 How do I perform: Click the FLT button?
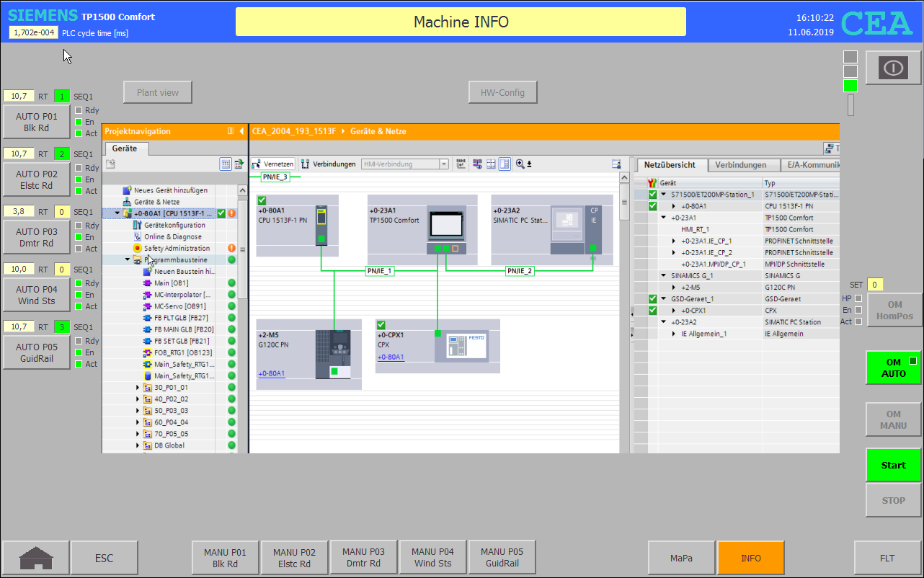(x=887, y=558)
